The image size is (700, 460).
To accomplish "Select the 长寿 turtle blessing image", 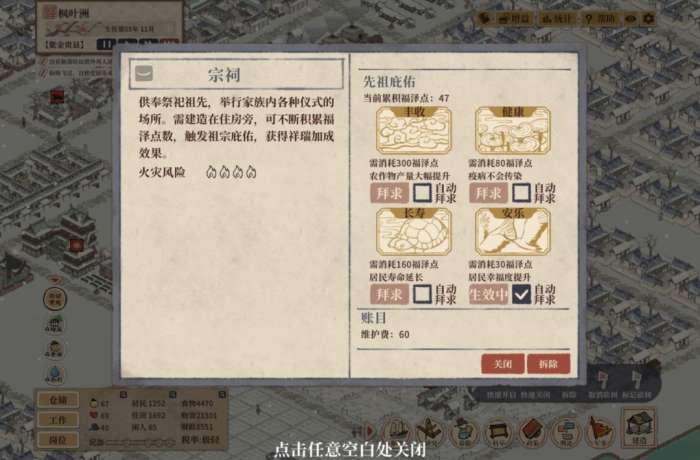I will [x=414, y=232].
